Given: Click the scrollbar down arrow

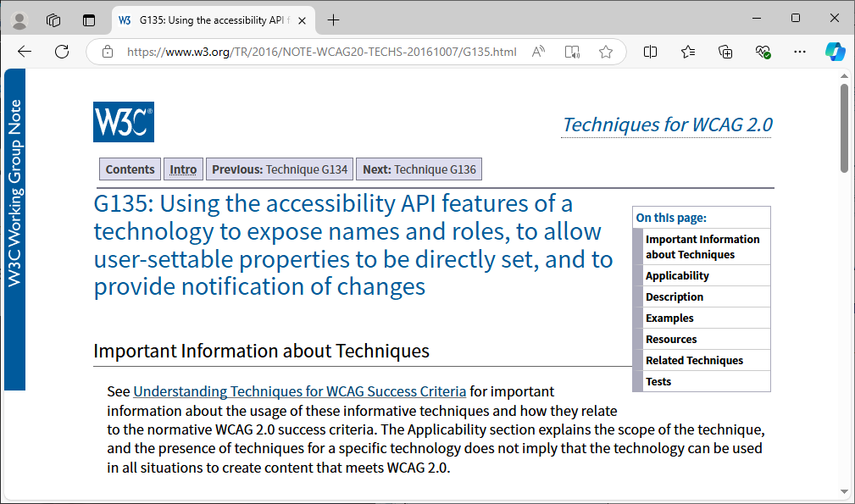Looking at the screenshot, I should [844, 492].
